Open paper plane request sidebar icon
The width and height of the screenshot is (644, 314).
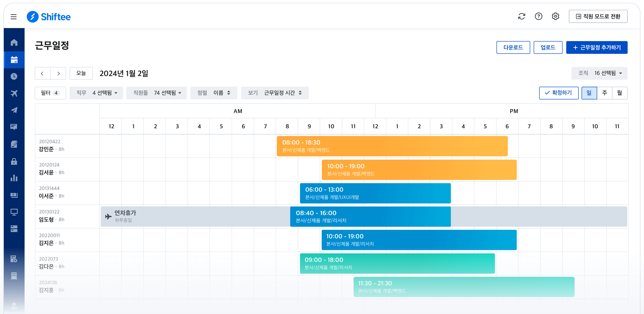tap(14, 110)
